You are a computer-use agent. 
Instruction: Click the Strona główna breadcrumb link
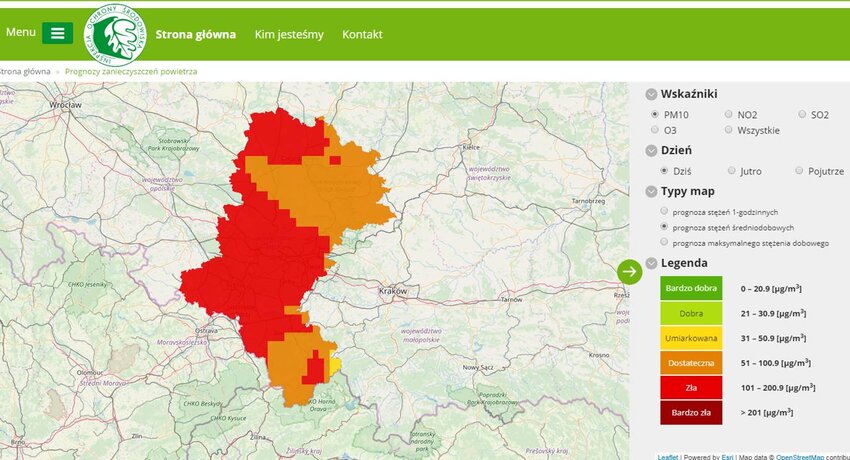click(x=24, y=72)
